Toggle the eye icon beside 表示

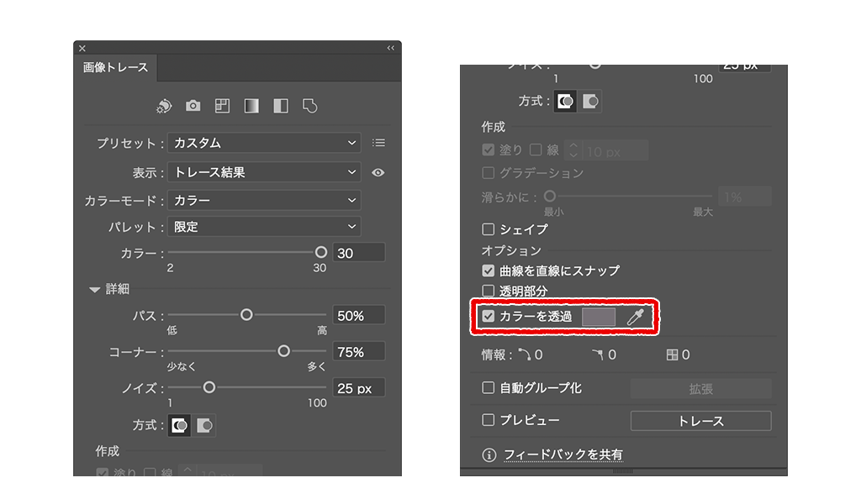(378, 173)
